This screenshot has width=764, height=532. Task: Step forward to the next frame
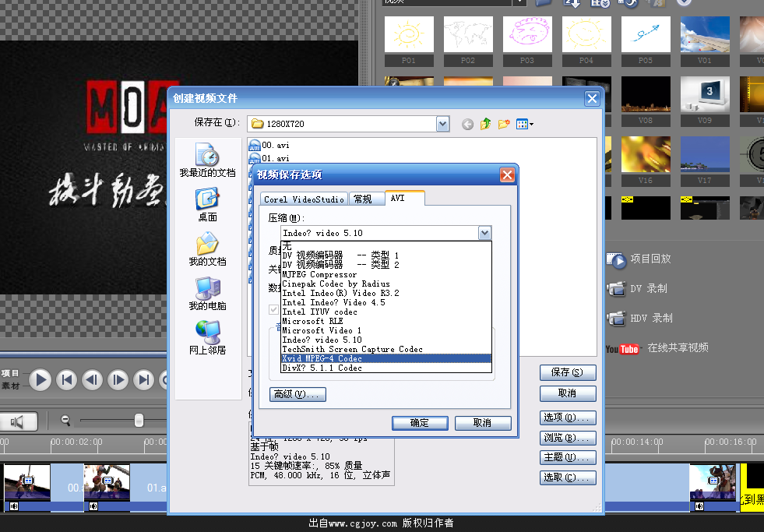(118, 379)
